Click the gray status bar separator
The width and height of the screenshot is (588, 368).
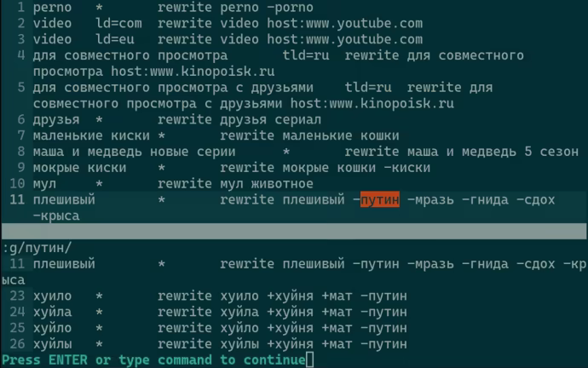294,231
